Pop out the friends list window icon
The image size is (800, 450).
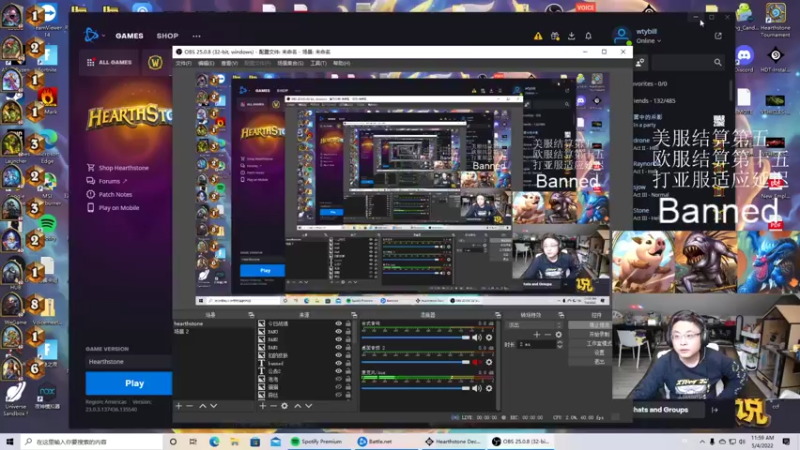[718, 36]
